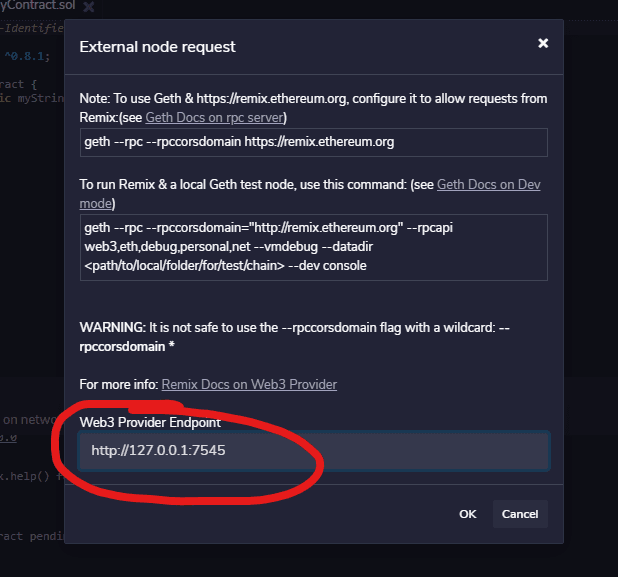Confirm the endpoint with the OK button
The height and width of the screenshot is (577, 618).
(x=467, y=514)
